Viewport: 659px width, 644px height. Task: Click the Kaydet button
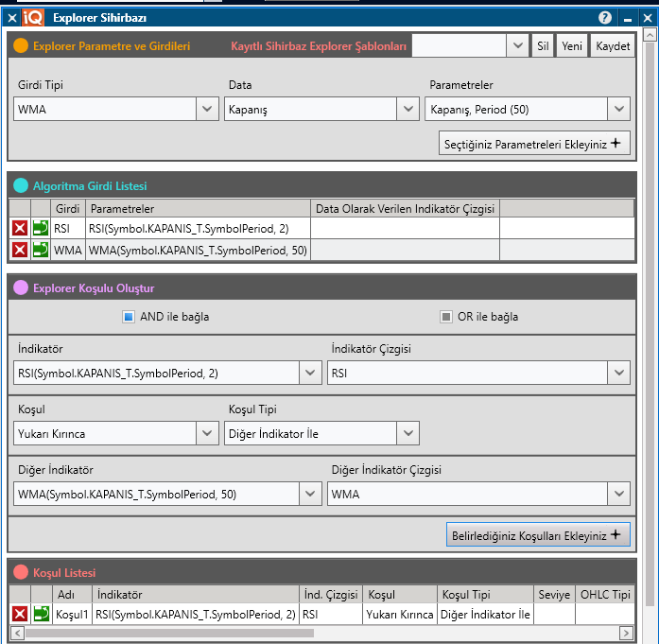(x=613, y=46)
